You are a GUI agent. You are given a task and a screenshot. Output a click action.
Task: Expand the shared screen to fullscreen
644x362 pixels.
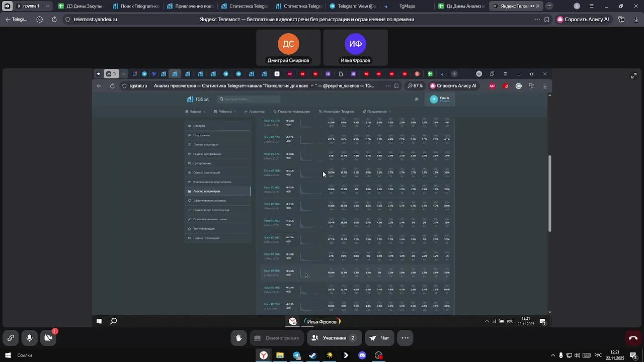point(633,76)
